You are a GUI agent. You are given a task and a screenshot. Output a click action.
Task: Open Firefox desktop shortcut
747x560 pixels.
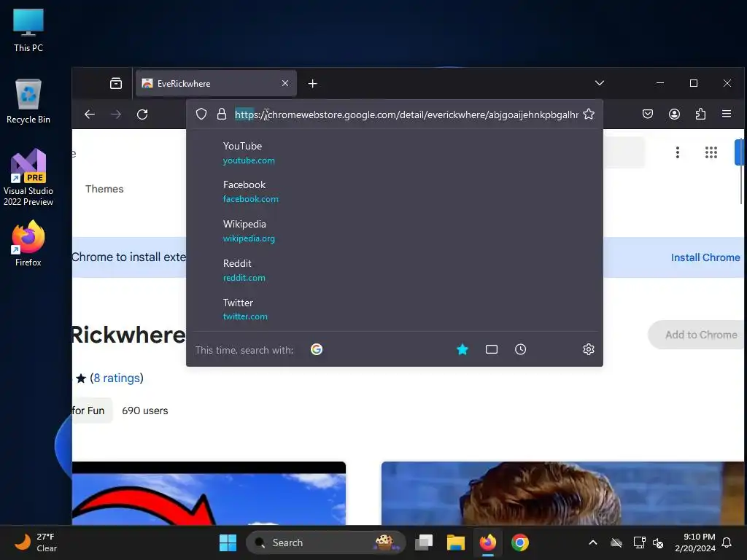[x=28, y=244]
